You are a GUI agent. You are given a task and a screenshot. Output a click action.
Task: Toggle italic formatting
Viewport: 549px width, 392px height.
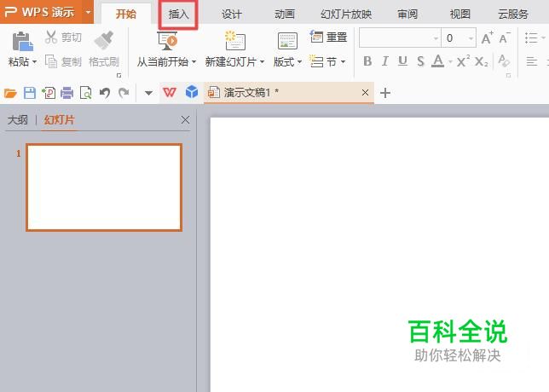(x=385, y=61)
